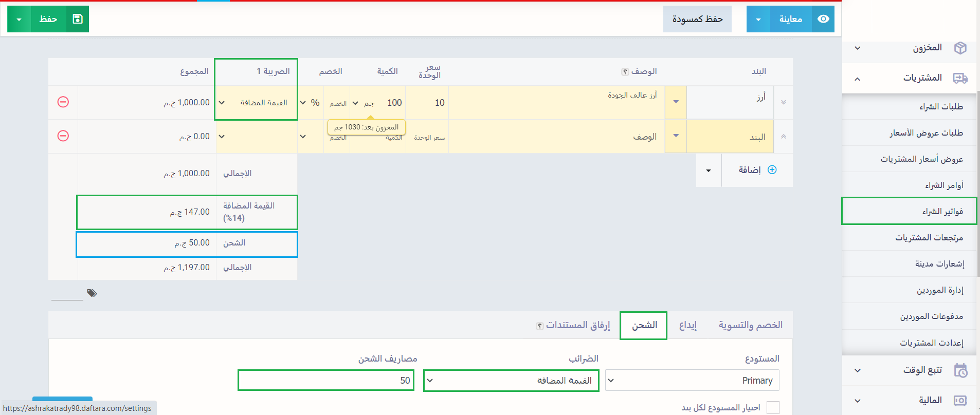Expand the معاينة dropdown arrow
The width and height of the screenshot is (980, 415).
[x=758, y=19]
